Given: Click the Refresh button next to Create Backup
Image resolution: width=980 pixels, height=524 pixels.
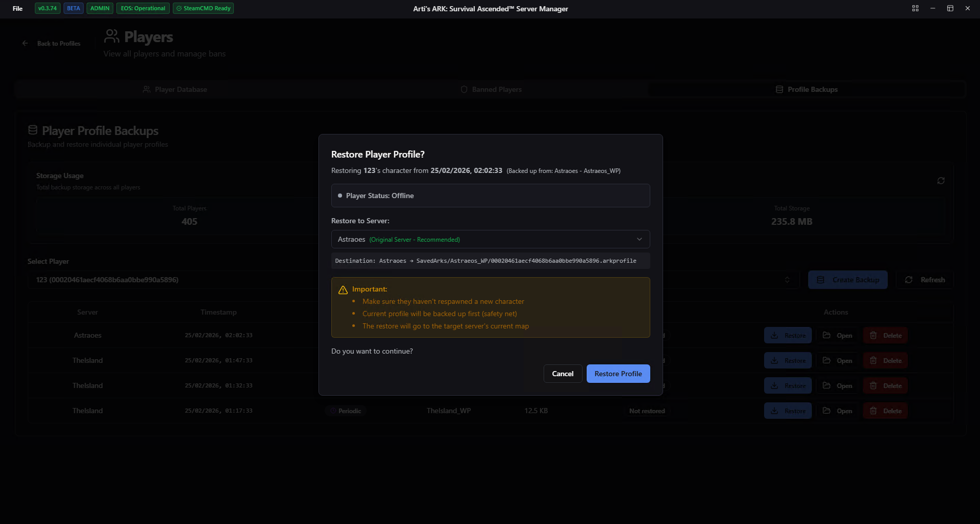Looking at the screenshot, I should point(925,280).
